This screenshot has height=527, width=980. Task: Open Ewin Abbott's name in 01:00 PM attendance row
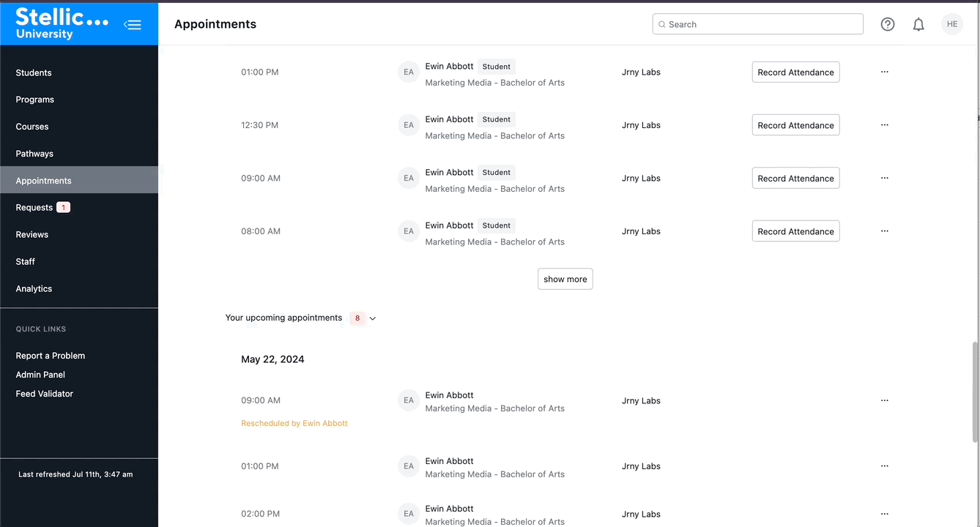click(449, 66)
